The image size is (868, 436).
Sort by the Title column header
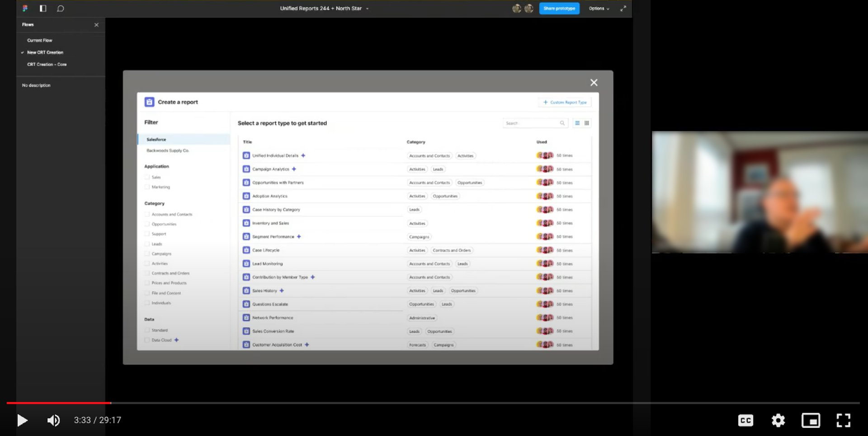coord(247,142)
